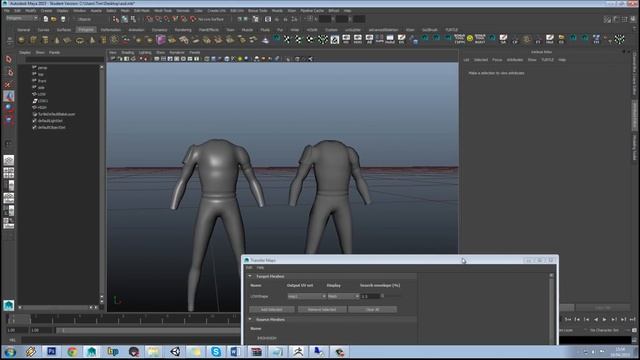Viewport: 640px width, 360px height.
Task: Click the purple cube shelf icon
Action: [160, 40]
